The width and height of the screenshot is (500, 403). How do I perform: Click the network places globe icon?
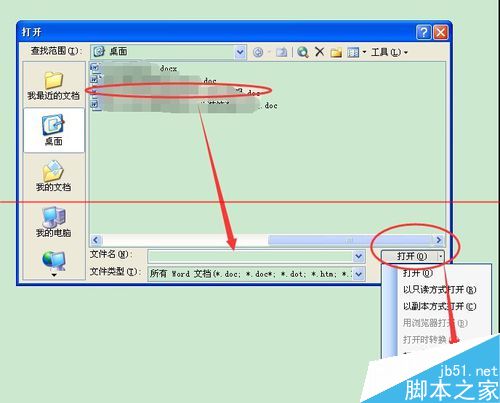(x=54, y=260)
